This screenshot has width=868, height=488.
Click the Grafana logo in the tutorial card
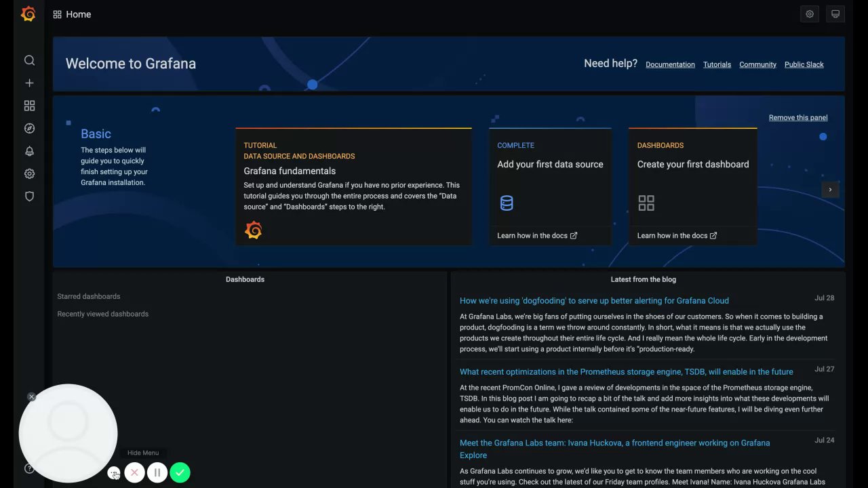click(x=253, y=230)
